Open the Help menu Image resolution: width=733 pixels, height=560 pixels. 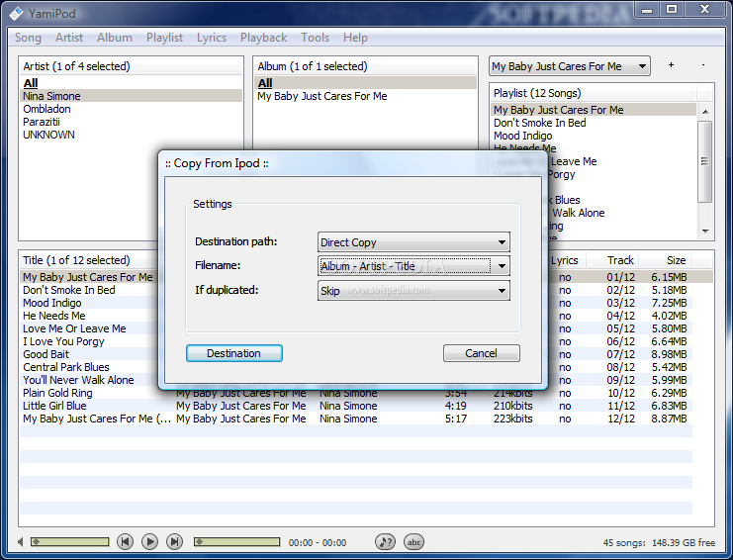point(355,38)
